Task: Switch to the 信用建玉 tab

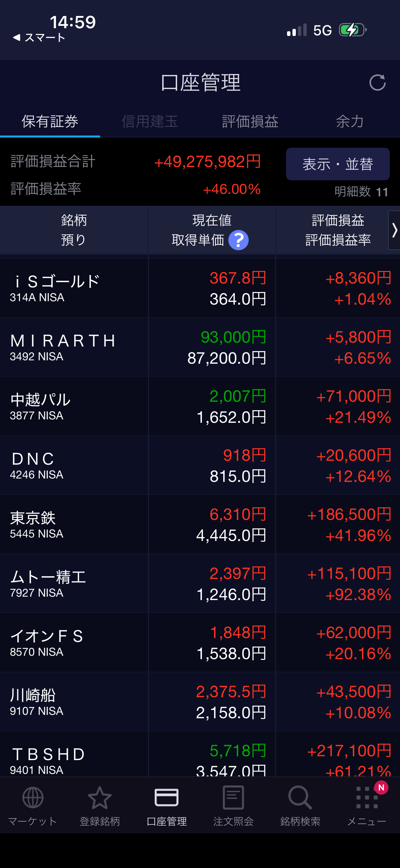Action: pyautogui.click(x=150, y=122)
